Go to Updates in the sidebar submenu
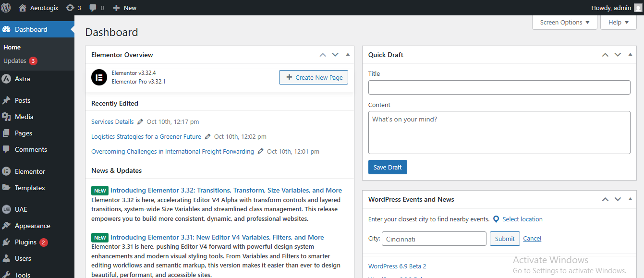Screen dimensions: 644x278 pos(15,61)
